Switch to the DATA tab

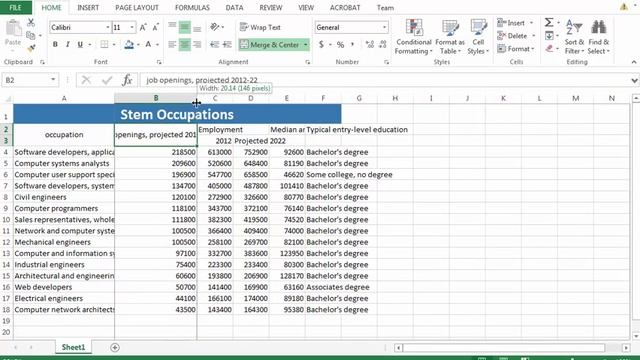coord(234,7)
